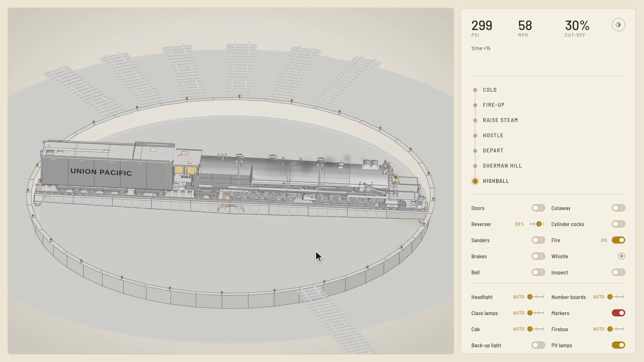Sound the Whistle button
The height and width of the screenshot is (362, 644).
pos(622,256)
